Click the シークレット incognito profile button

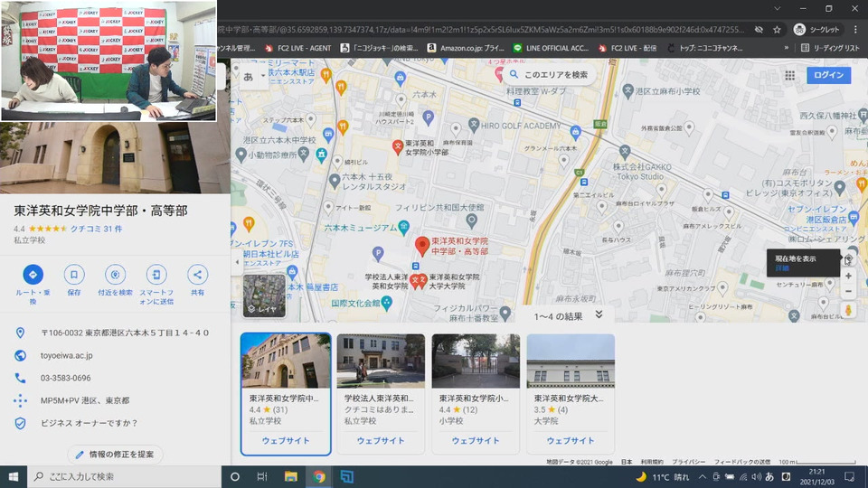click(x=817, y=29)
